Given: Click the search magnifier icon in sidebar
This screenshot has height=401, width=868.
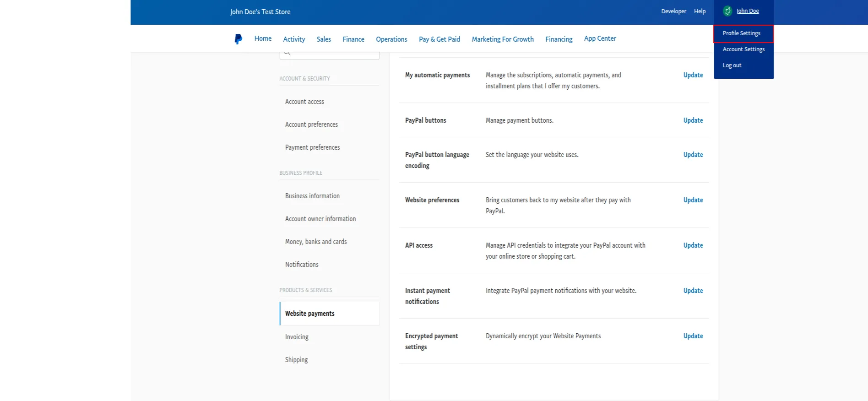Looking at the screenshot, I should pos(287,54).
